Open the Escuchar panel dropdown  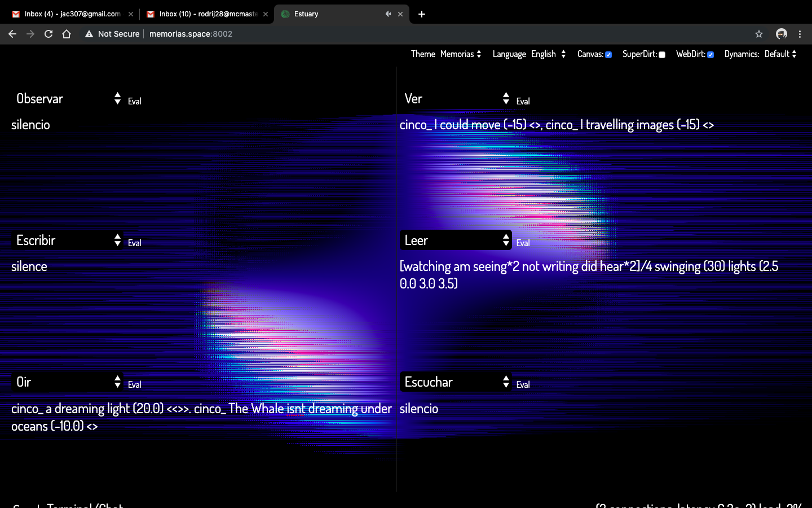click(456, 382)
